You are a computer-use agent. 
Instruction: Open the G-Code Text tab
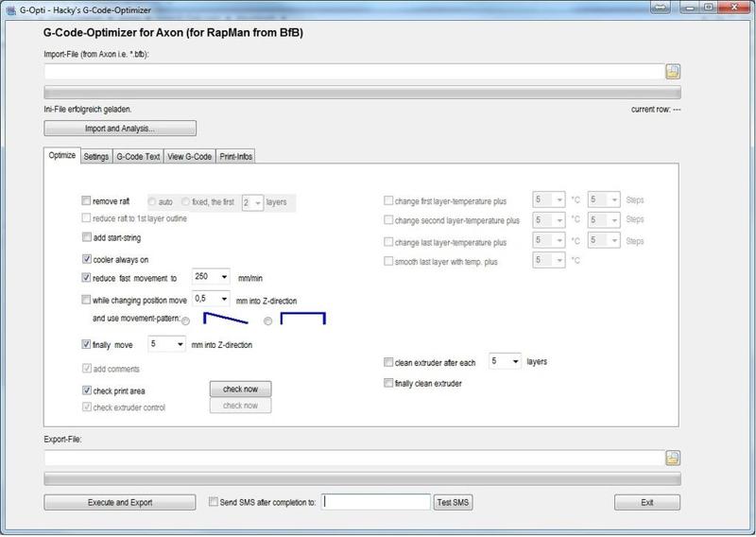tap(138, 156)
